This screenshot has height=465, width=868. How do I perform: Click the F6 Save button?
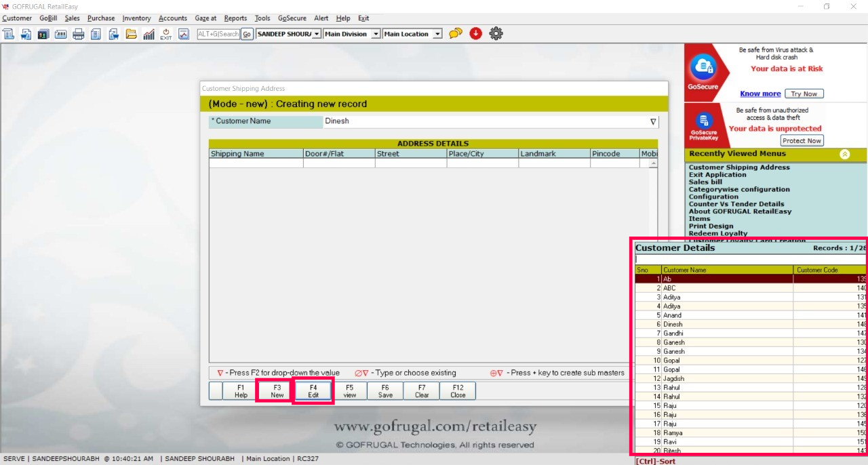pyautogui.click(x=385, y=391)
